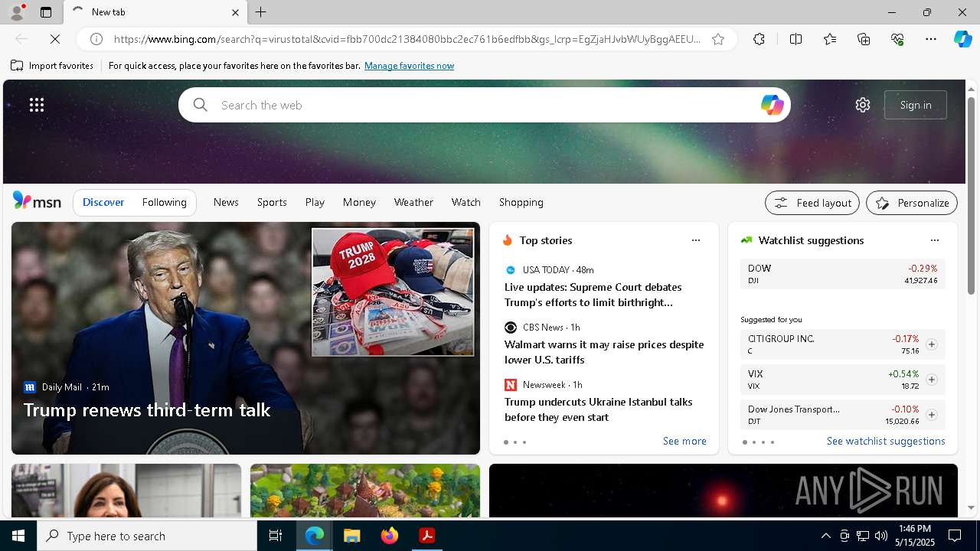Open the tab actions menu icon
This screenshot has height=551, width=980.
click(46, 12)
